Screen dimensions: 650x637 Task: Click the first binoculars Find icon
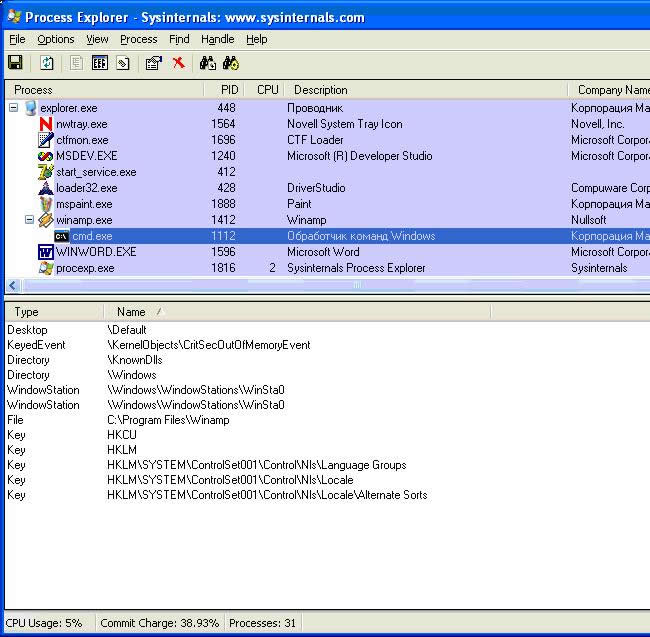[207, 63]
